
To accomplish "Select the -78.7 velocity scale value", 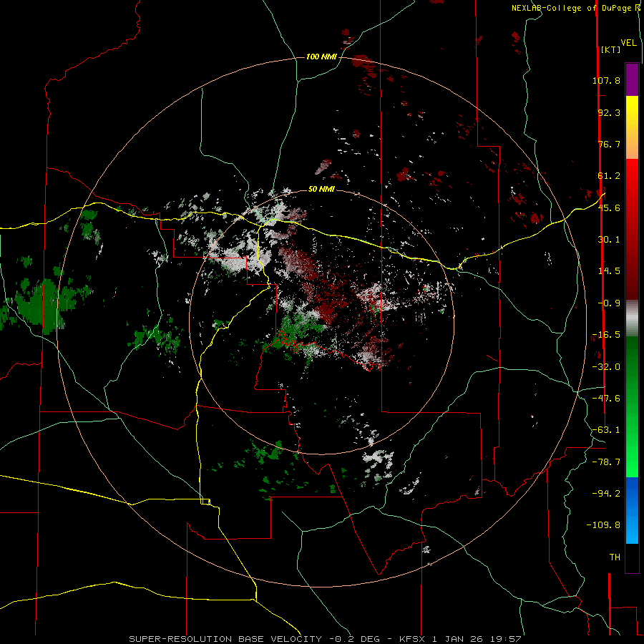I will pos(606,462).
